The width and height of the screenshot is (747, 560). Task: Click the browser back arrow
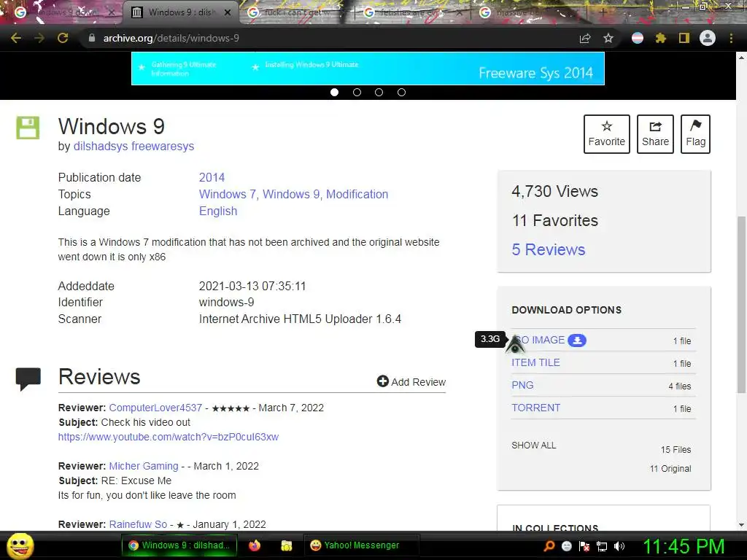pos(16,38)
